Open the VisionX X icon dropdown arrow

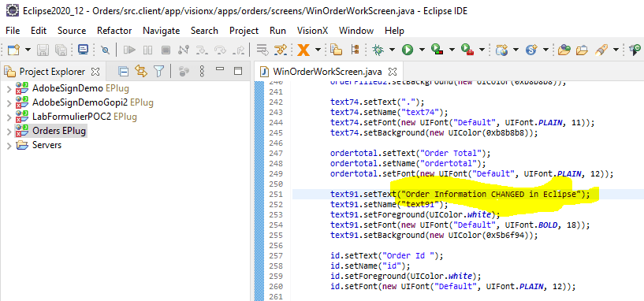318,50
